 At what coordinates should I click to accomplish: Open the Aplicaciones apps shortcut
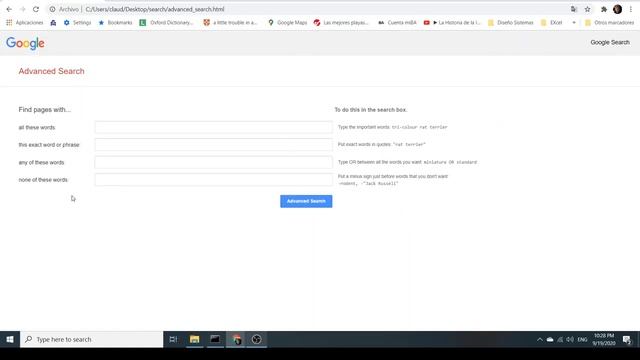pos(24,22)
